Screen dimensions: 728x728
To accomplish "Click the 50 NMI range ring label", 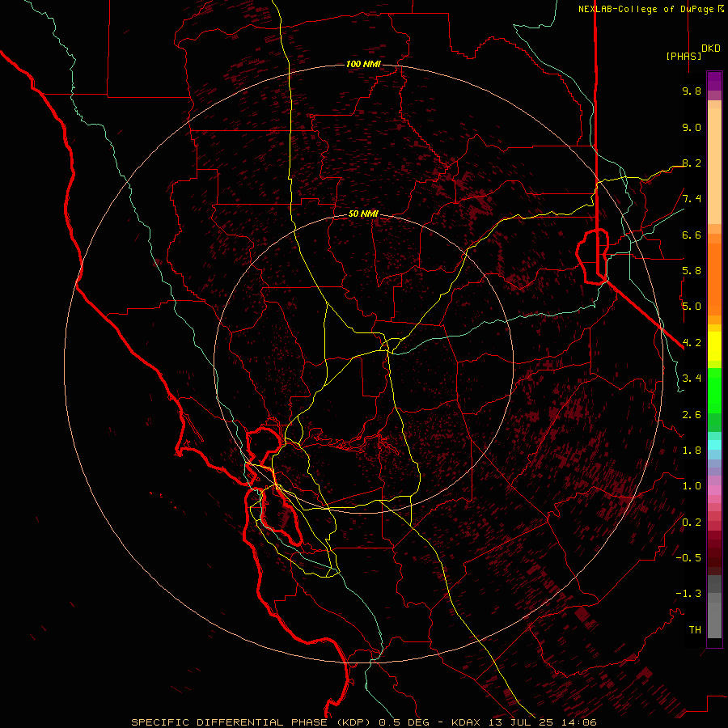I will (x=363, y=214).
